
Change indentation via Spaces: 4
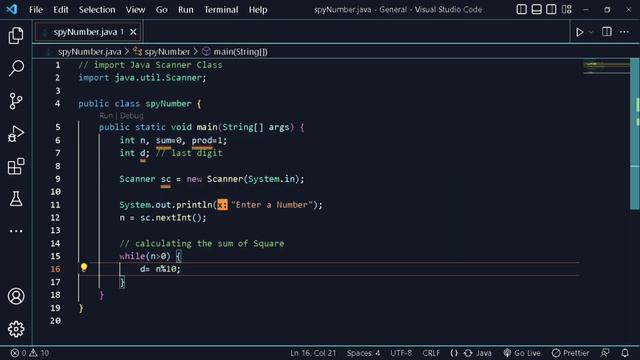point(363,353)
